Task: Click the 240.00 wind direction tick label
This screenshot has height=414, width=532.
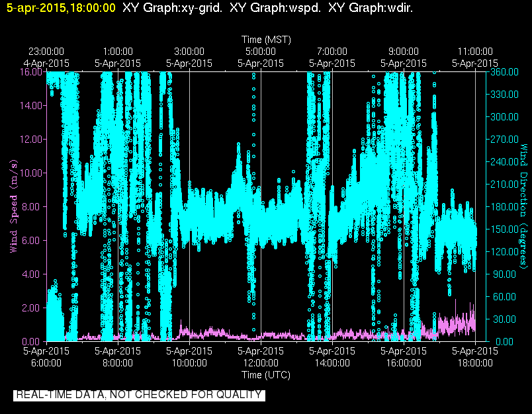Action: point(504,162)
